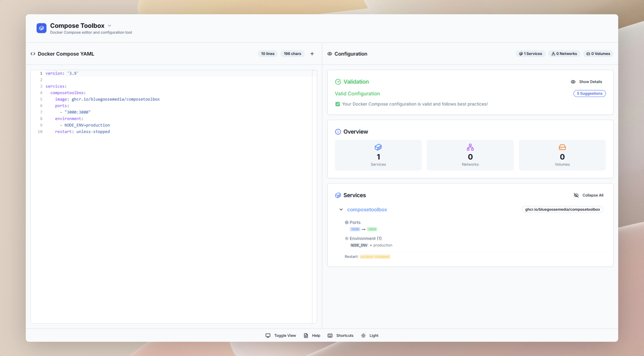Image resolution: width=644 pixels, height=356 pixels.
Task: Click the "3000:3000" line in editor
Action: (x=75, y=112)
